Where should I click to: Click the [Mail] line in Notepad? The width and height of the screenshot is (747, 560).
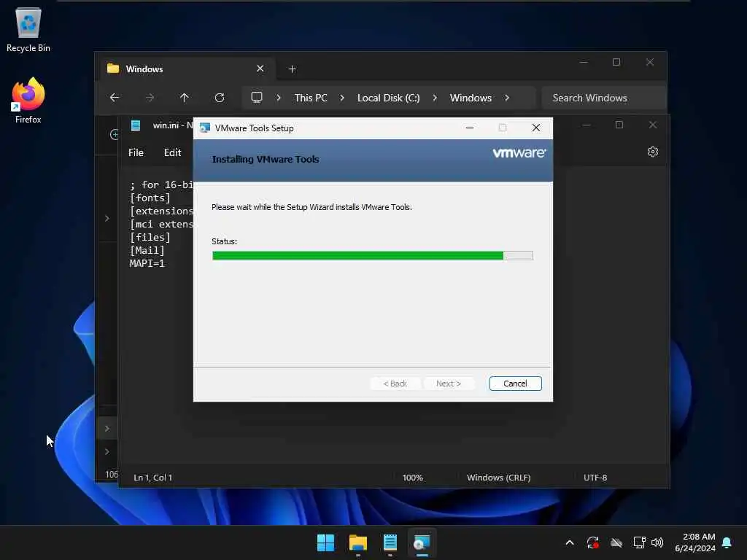(147, 250)
